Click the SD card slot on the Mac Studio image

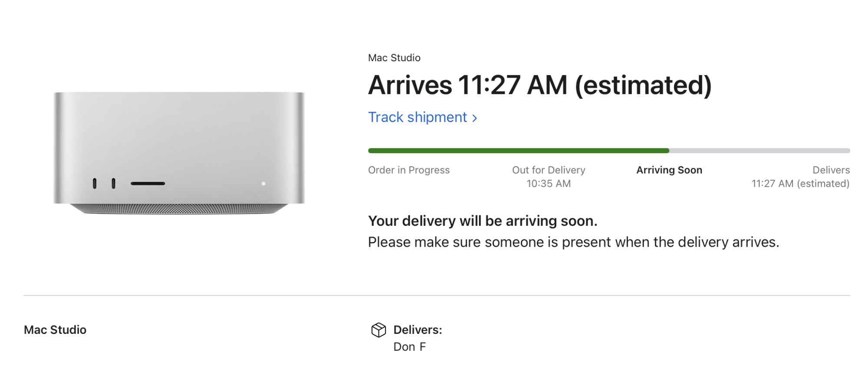[148, 184]
